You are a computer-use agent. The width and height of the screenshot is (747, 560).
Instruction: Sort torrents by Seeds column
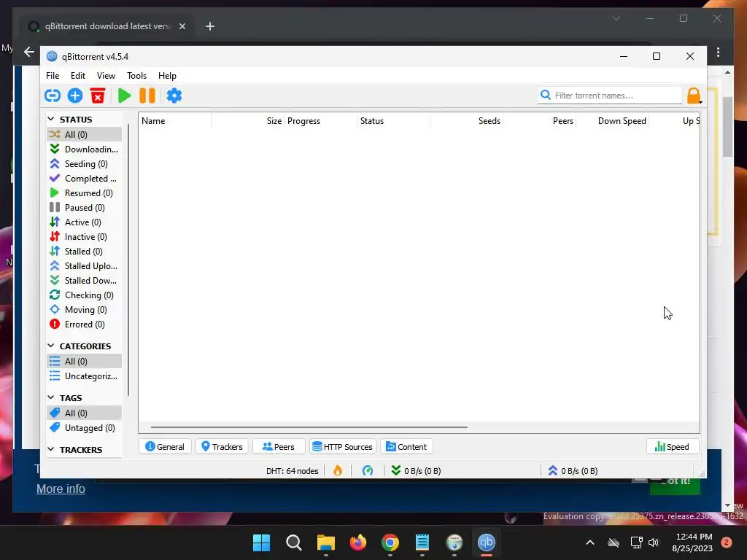pyautogui.click(x=466, y=121)
